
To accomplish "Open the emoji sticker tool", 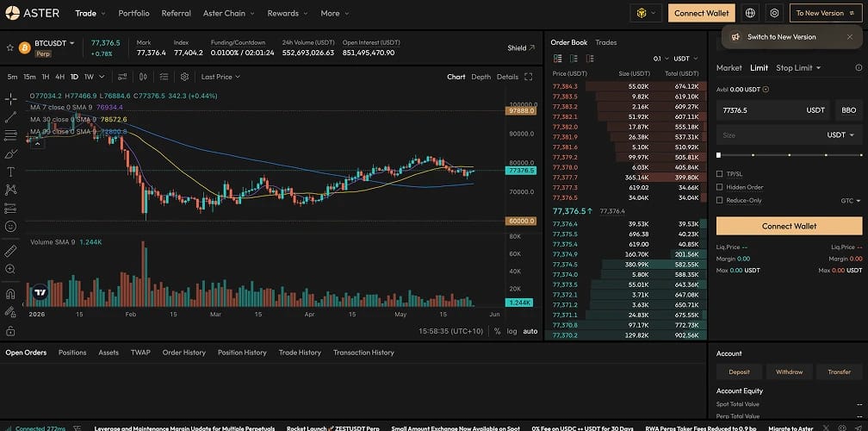I will pyautogui.click(x=10, y=227).
